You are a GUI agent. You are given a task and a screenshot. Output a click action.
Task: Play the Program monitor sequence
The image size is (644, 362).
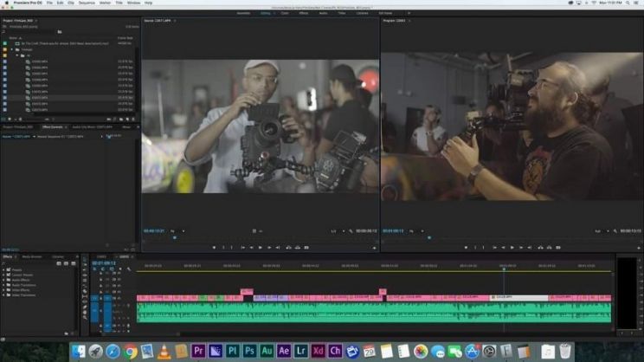512,248
